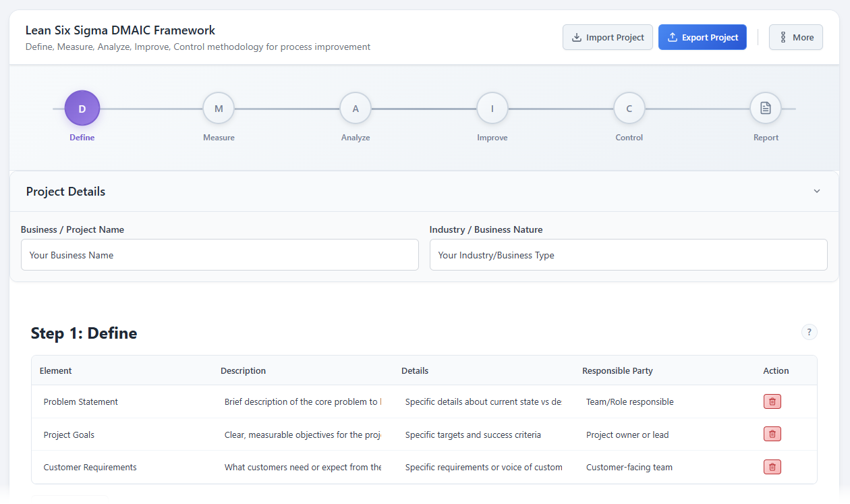The height and width of the screenshot is (504, 850).
Task: Jump to the Analyze step circle
Action: 356,109
